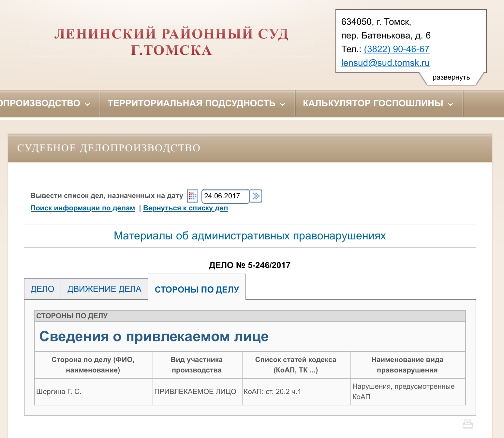Click Поиск информации по делам link
Viewport: 504px width, 438px height.
tap(83, 208)
